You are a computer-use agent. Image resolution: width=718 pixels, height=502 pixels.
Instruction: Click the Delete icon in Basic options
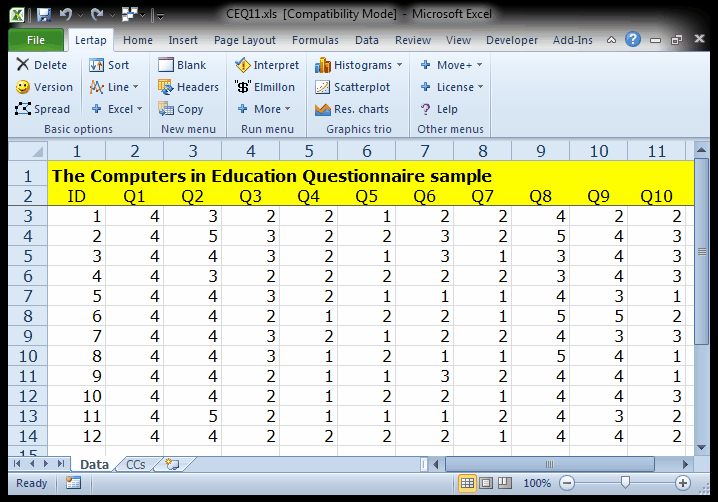(23, 65)
